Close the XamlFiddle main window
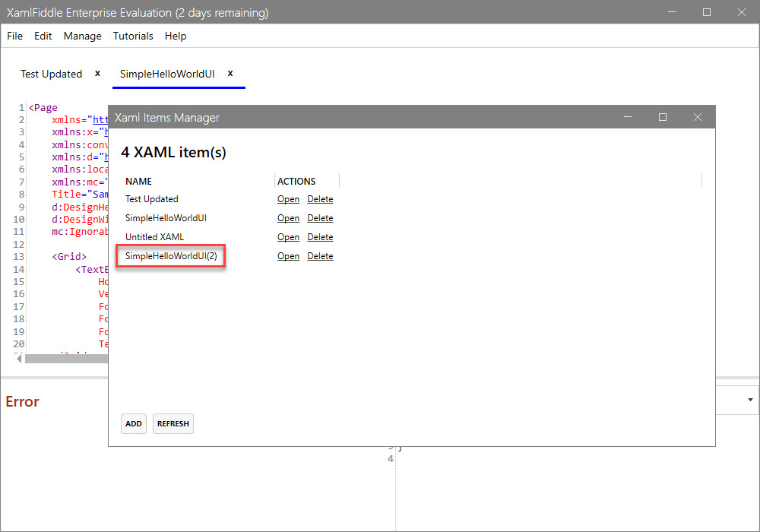 pos(742,12)
